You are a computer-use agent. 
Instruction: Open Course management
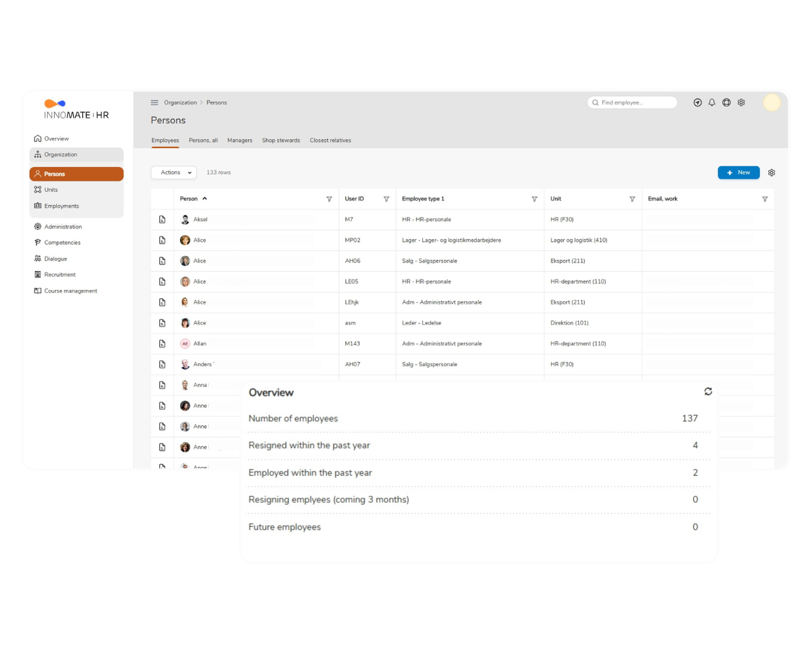point(70,291)
